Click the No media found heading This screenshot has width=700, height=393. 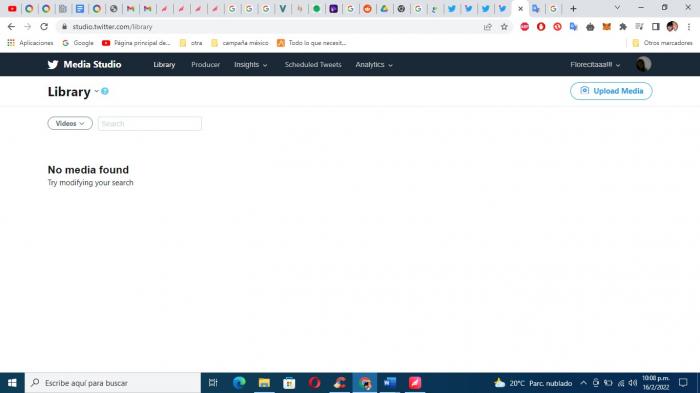[88, 170]
